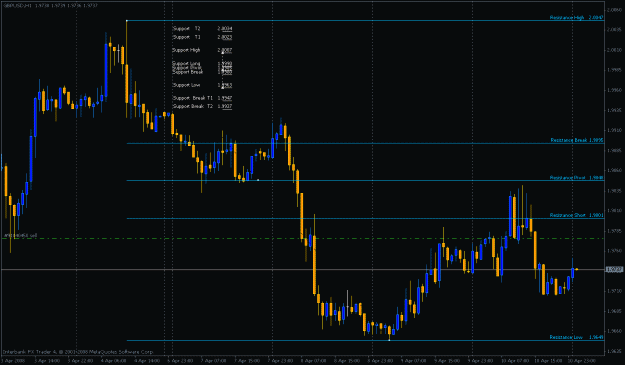Click the Resistance Short level label

coord(576,215)
